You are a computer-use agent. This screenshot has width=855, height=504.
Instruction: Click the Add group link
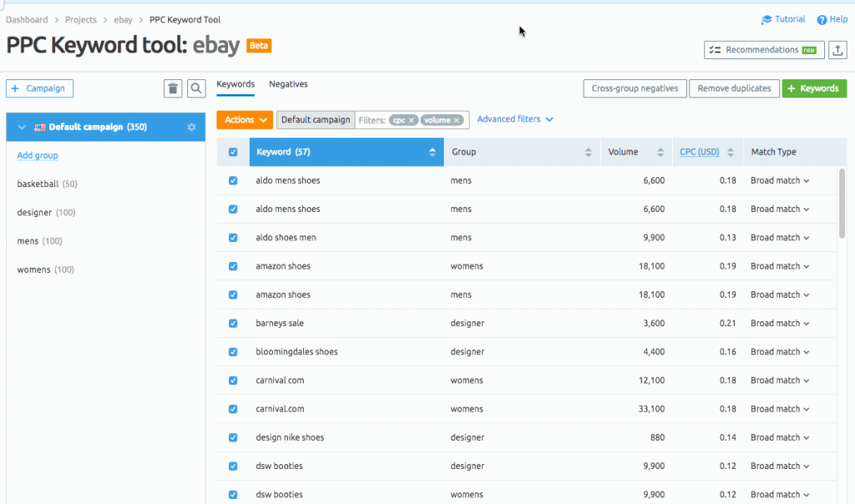[x=38, y=155]
